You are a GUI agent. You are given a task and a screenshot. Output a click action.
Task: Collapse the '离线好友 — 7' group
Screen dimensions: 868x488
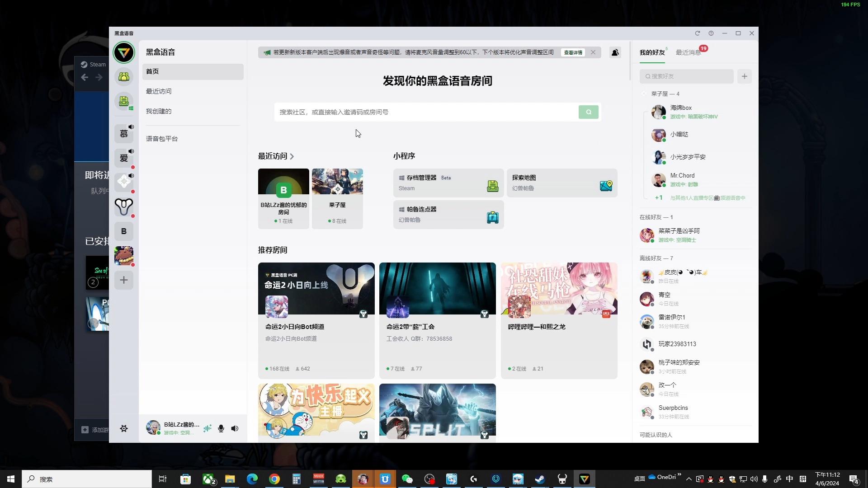(x=656, y=258)
